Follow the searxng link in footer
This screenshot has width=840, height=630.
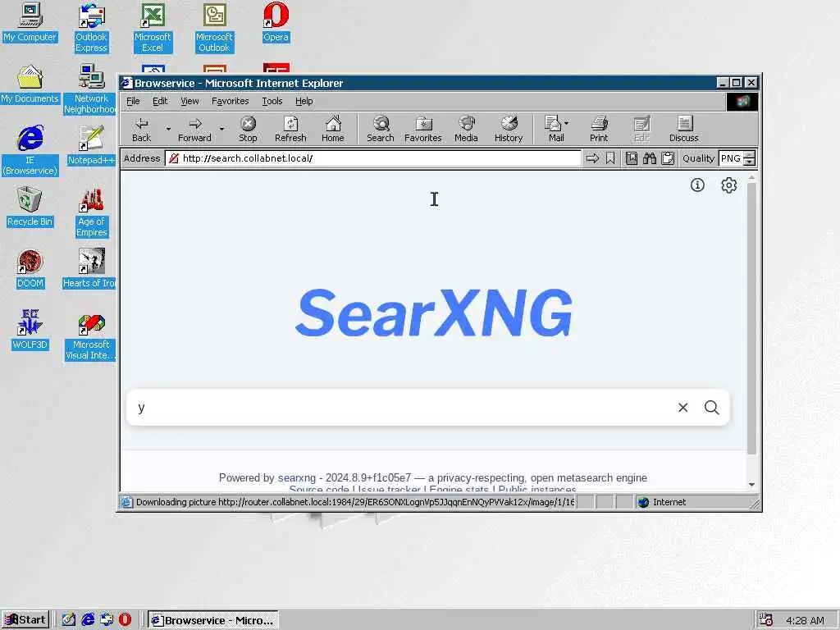297,478
